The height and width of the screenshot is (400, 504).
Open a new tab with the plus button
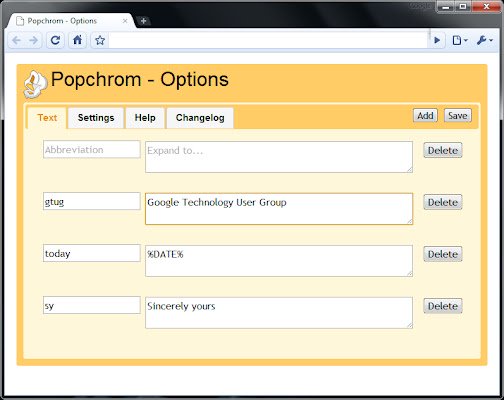coord(143,21)
